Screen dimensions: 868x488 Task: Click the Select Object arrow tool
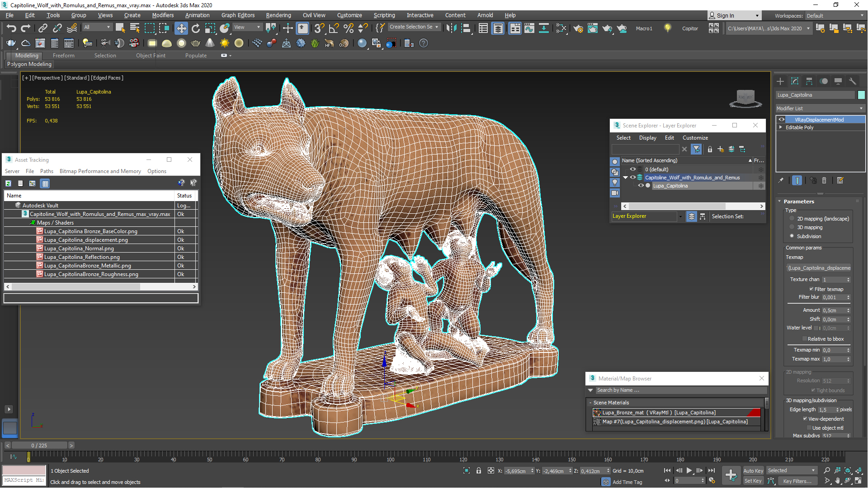point(120,28)
